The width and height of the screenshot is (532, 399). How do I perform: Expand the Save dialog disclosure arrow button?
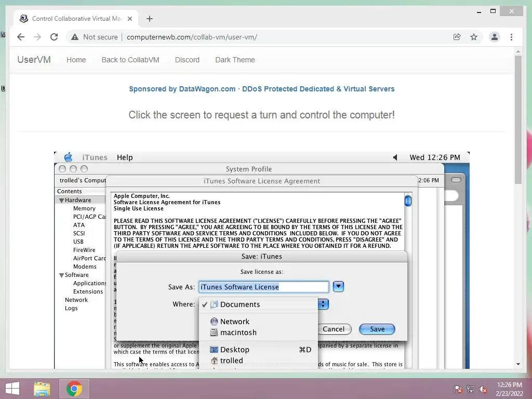[x=338, y=287]
